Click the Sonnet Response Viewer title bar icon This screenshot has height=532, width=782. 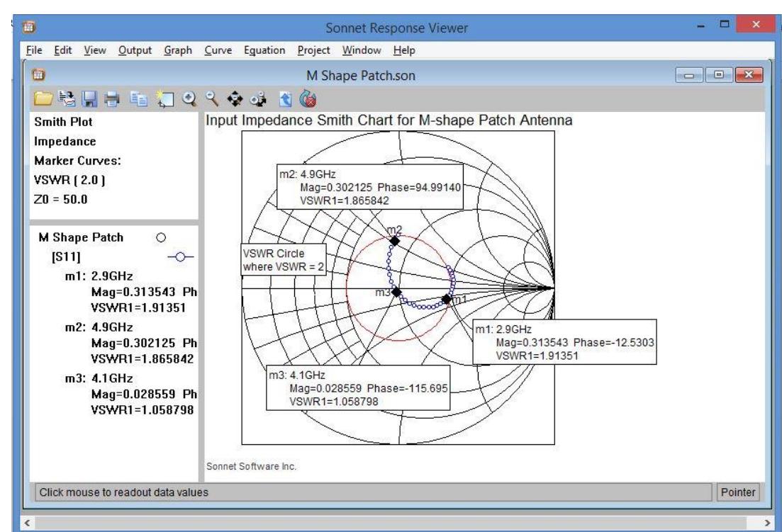29,27
